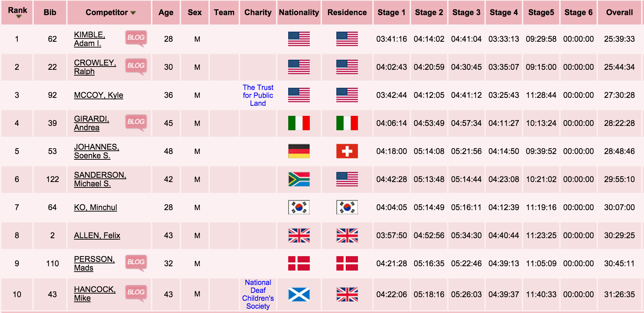Sort table by Stage 1 header
This screenshot has width=644, height=313.
point(391,12)
